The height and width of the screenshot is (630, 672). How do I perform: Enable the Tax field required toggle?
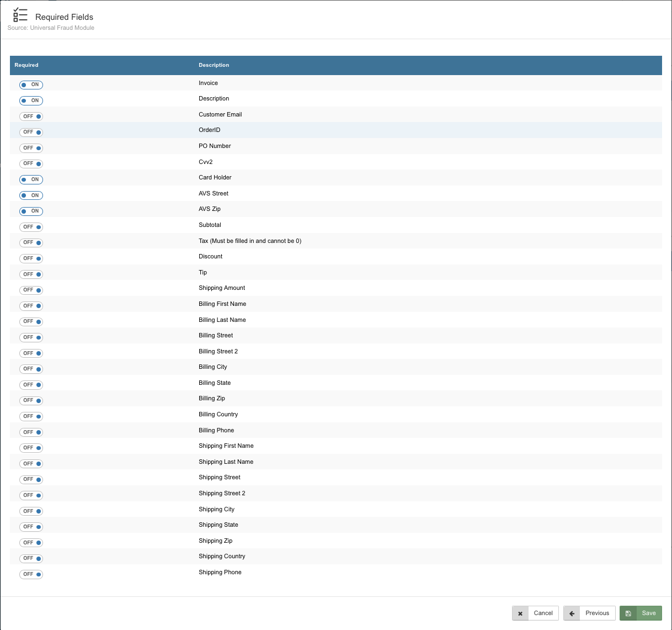[31, 242]
